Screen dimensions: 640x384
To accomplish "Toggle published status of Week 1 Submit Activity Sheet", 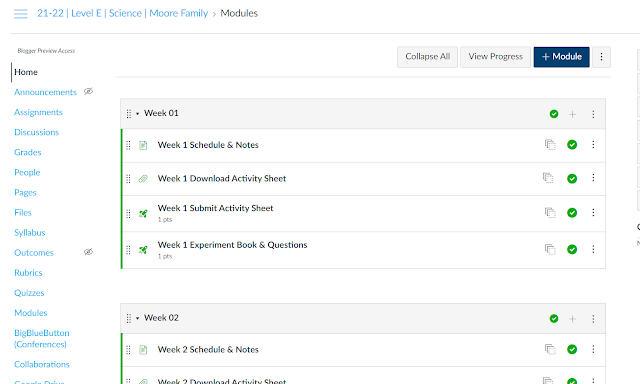I will point(572,213).
